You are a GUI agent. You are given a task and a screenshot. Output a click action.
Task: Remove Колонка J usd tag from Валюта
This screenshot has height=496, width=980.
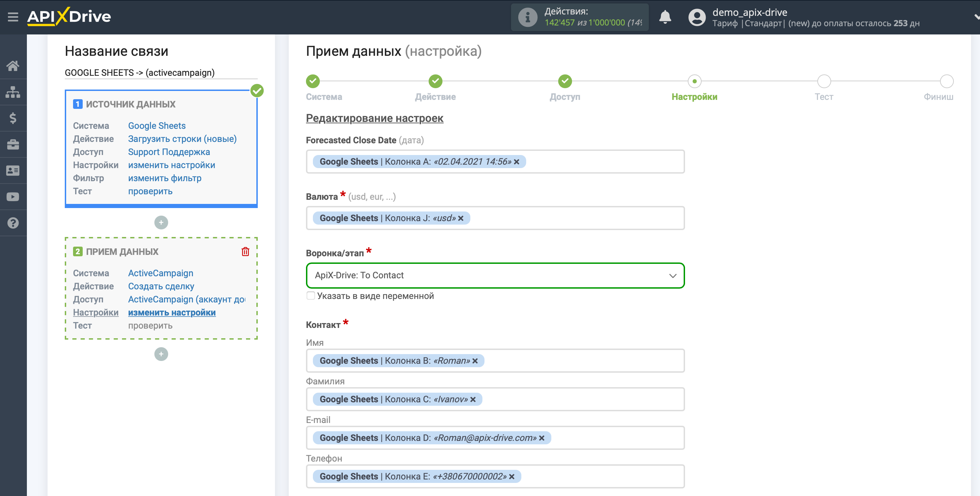461,218
